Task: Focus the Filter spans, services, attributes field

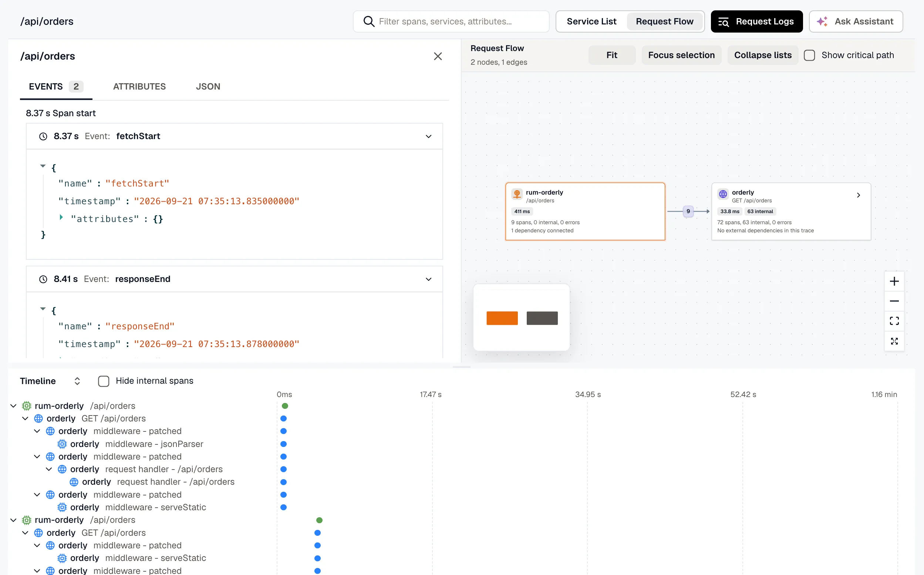Action: (x=451, y=22)
